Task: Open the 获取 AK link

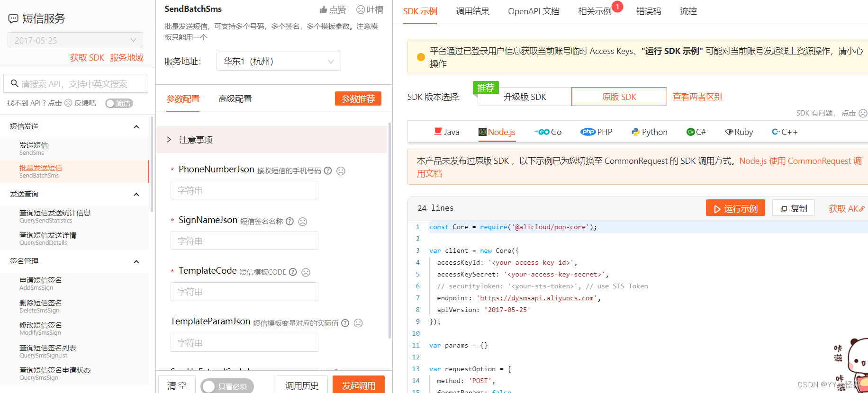Action: pyautogui.click(x=847, y=209)
